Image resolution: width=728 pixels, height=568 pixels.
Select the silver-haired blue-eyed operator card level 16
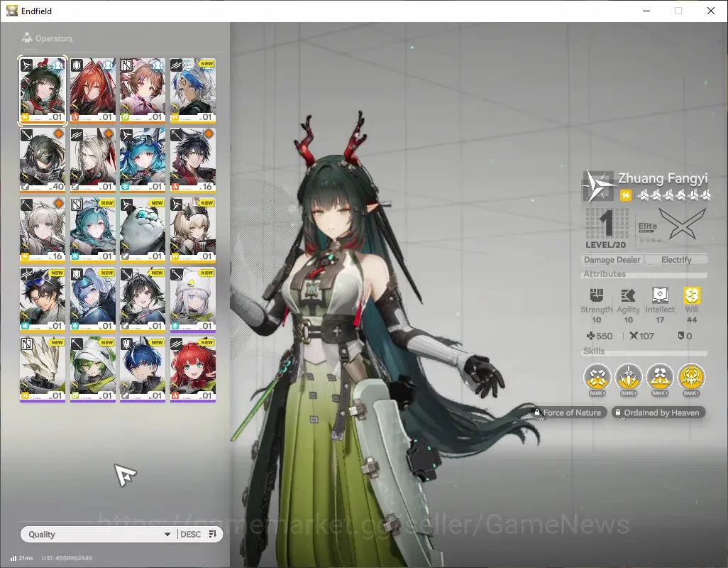[x=43, y=230]
